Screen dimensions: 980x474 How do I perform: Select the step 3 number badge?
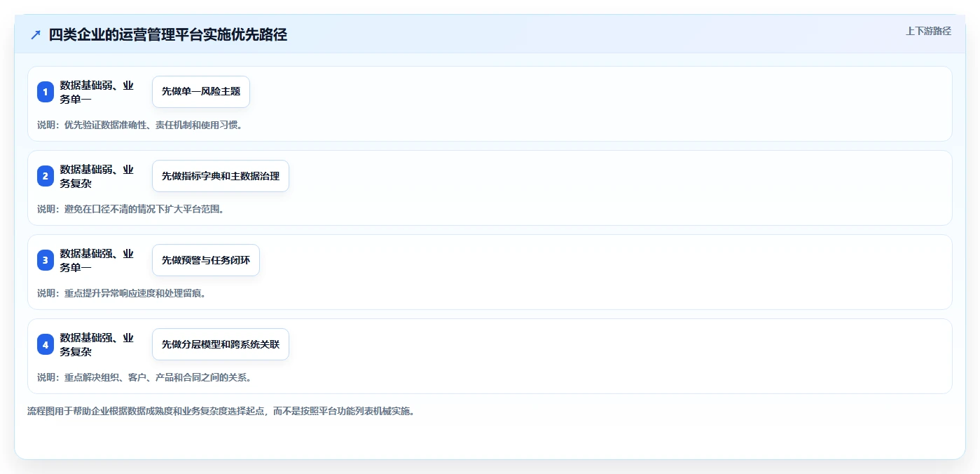(46, 260)
